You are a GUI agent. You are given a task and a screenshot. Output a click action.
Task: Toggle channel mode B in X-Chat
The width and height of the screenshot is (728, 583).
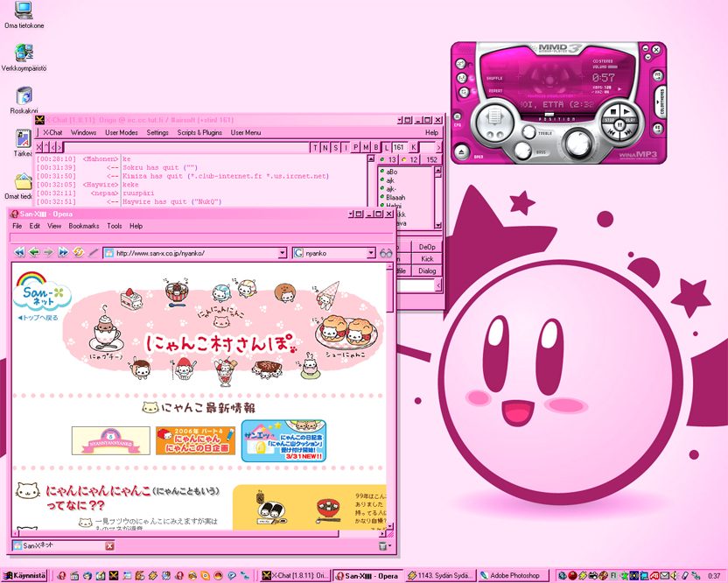tap(376, 147)
